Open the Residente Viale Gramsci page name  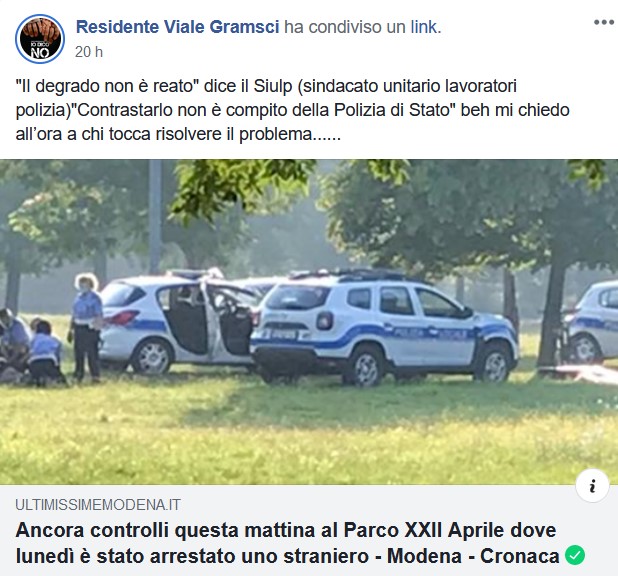pos(177,27)
